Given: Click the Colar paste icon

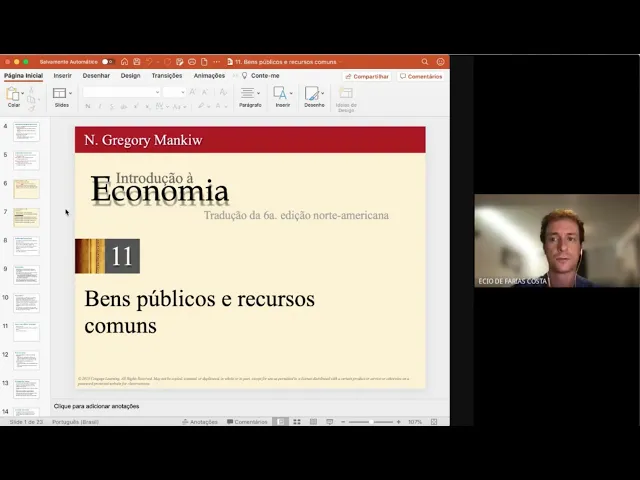Looking at the screenshot, I should [x=12, y=94].
